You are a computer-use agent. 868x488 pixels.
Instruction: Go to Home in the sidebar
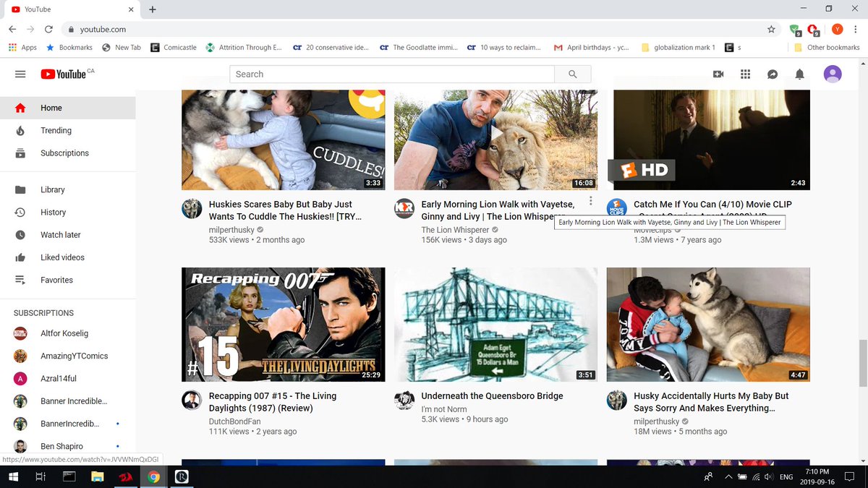67,108
